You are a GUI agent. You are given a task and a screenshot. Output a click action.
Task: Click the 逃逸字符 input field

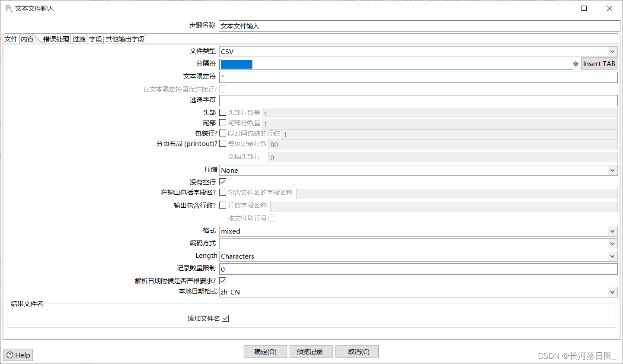pyautogui.click(x=419, y=100)
